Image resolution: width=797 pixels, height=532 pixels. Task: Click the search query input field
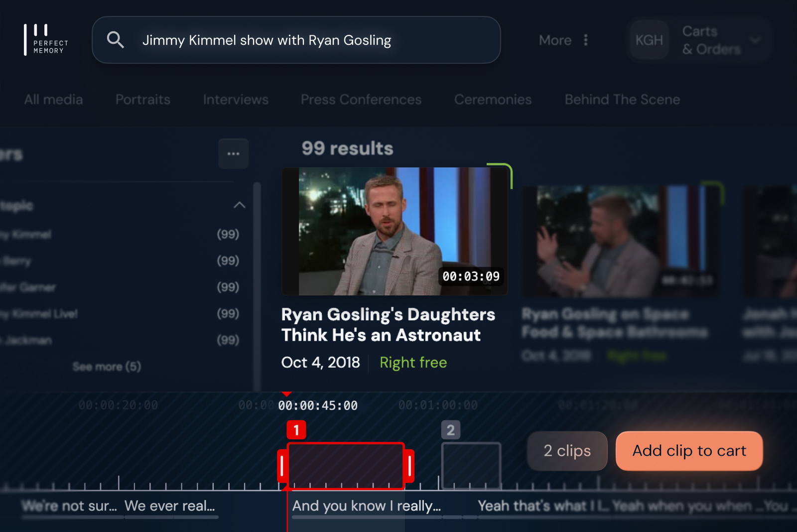(x=296, y=40)
